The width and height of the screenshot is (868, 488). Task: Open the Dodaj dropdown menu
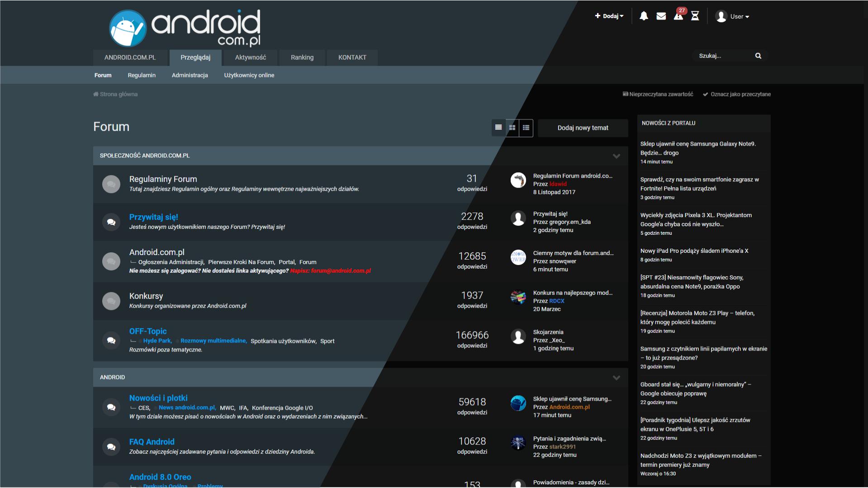click(609, 16)
